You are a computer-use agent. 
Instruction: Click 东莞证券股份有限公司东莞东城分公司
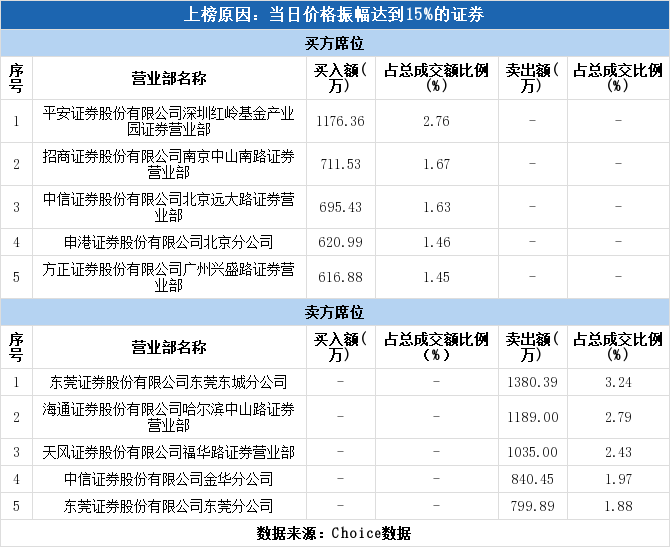[168, 382]
